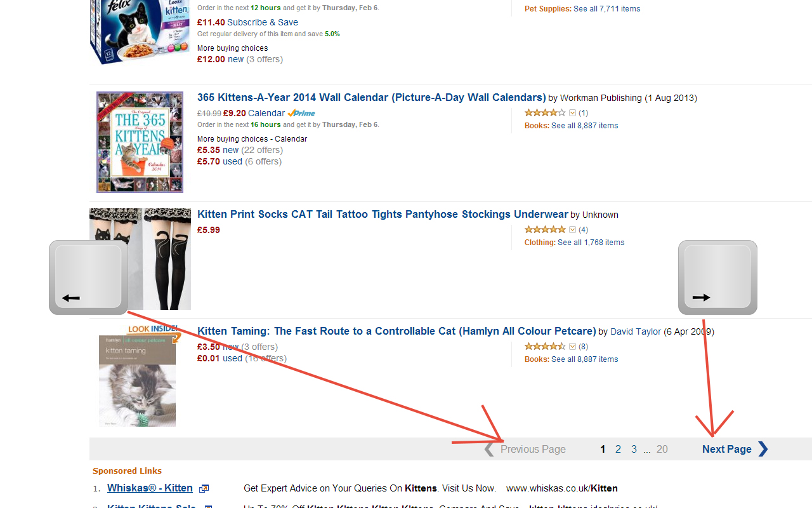812x508 pixels.
Task: Click See all 7,711 items in Pet Supplies
Action: coord(607,9)
